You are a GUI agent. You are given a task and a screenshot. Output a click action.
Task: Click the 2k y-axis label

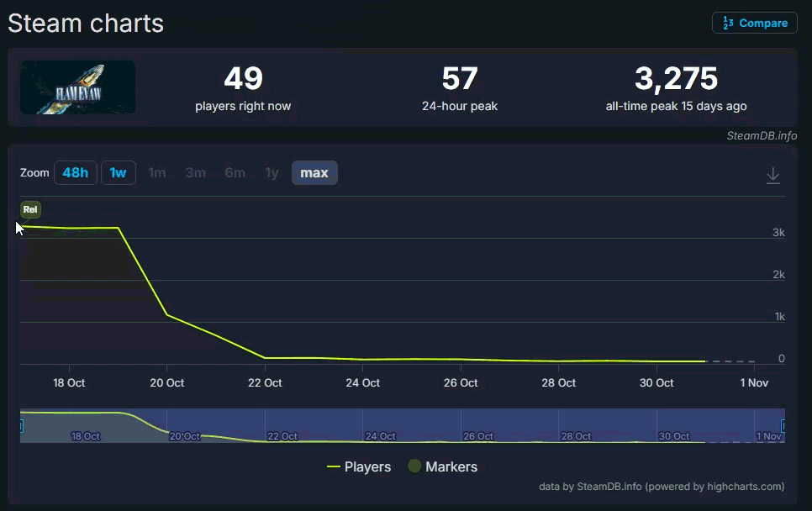click(778, 274)
